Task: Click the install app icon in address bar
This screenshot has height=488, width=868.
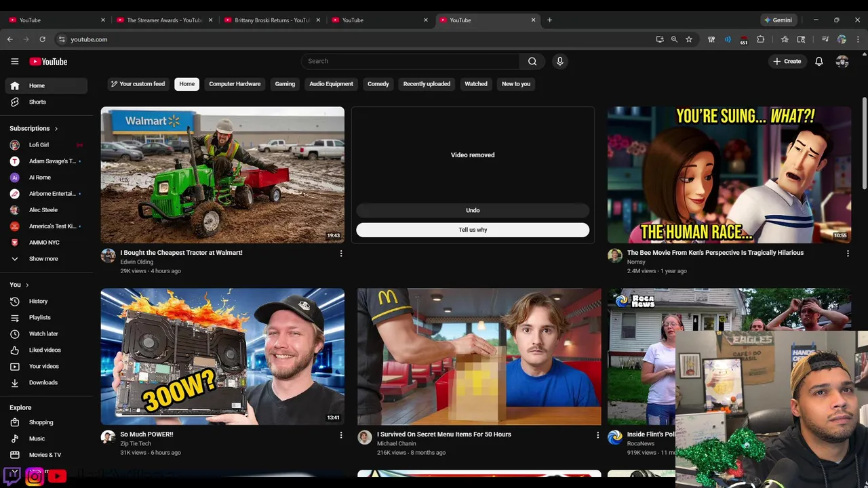Action: pos(659,39)
